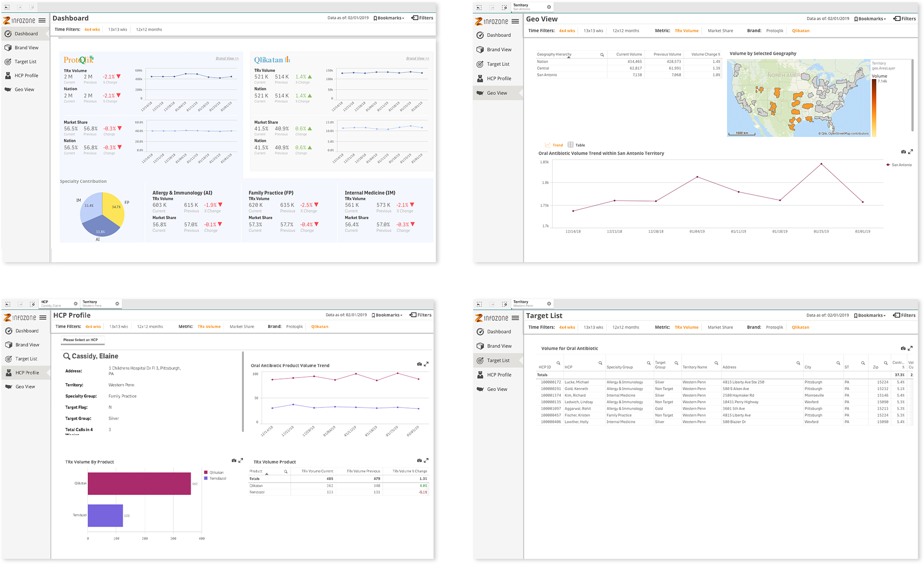Toggle hamburger menu in Geo View window
This screenshot has height=564, width=924.
(515, 21)
